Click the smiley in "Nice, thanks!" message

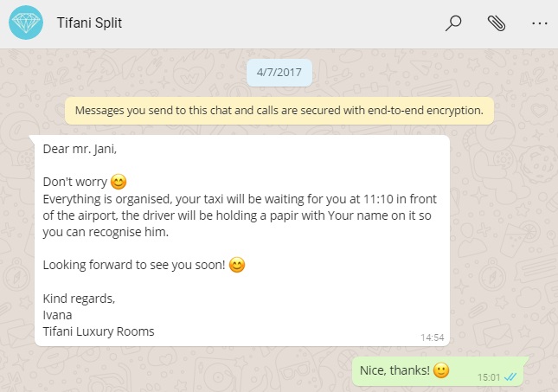pyautogui.click(x=441, y=370)
